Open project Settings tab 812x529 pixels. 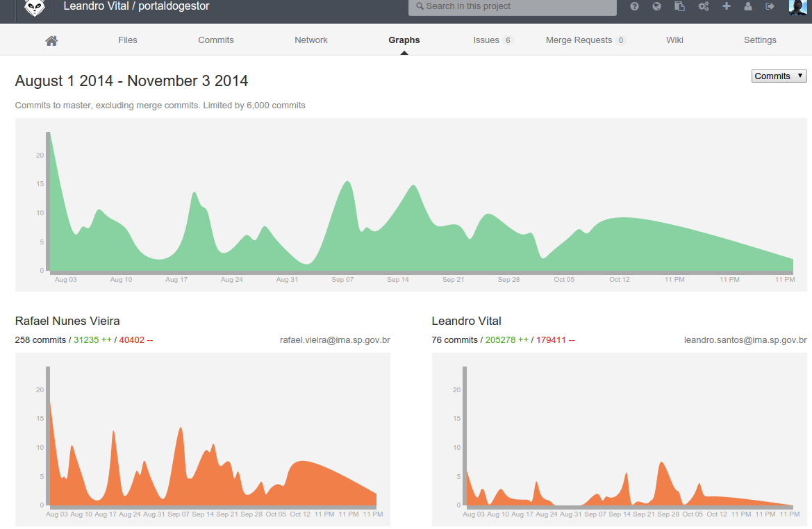(x=760, y=40)
